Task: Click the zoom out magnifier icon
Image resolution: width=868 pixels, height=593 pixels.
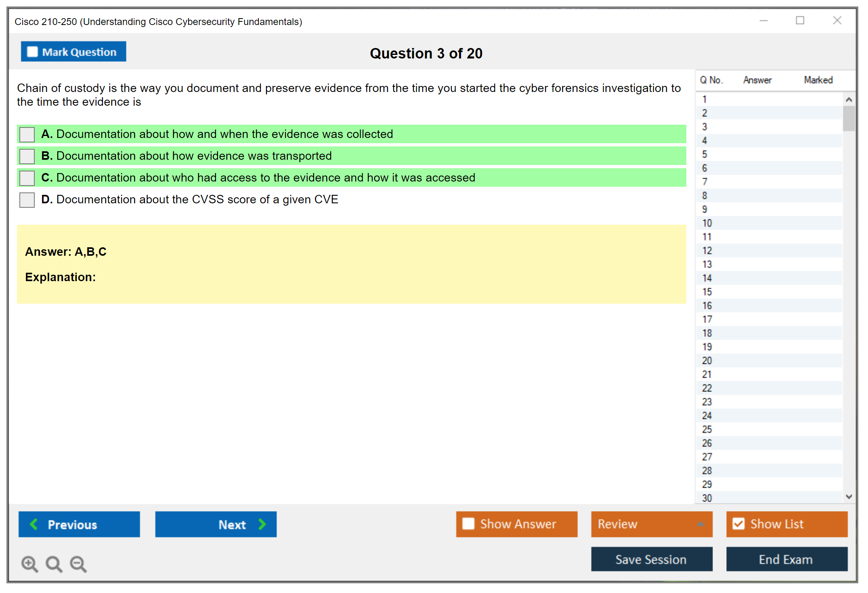Action: click(x=78, y=564)
